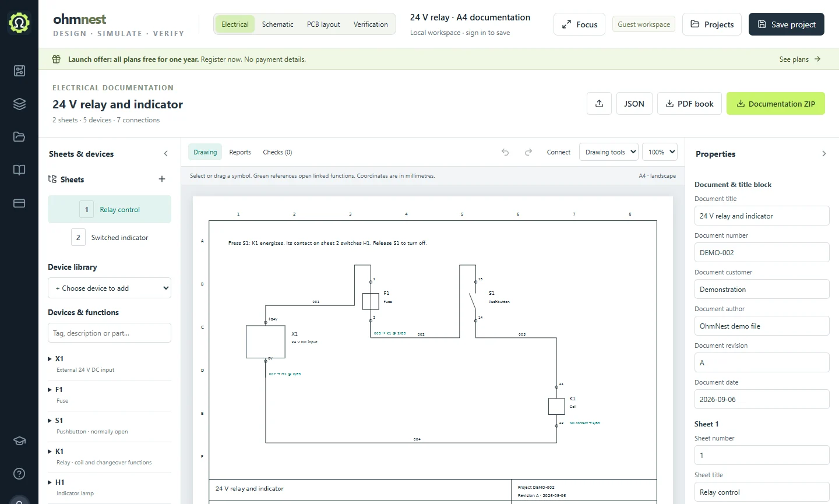Open the Reports tab
This screenshot has width=839, height=504.
[240, 152]
